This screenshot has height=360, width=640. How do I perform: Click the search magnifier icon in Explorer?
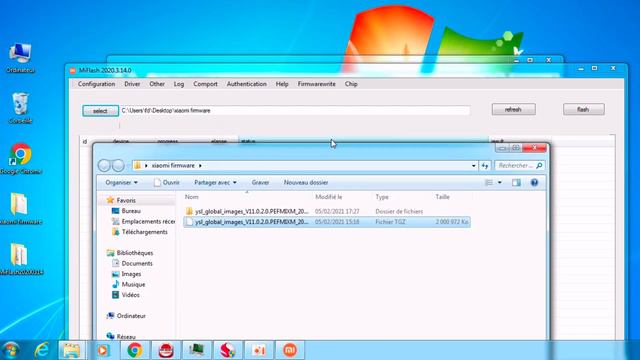[x=539, y=165]
